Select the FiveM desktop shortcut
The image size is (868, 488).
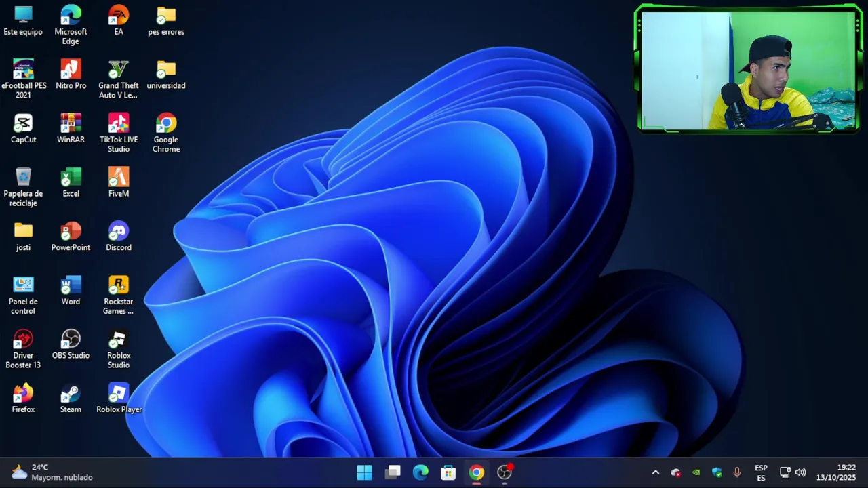click(119, 183)
